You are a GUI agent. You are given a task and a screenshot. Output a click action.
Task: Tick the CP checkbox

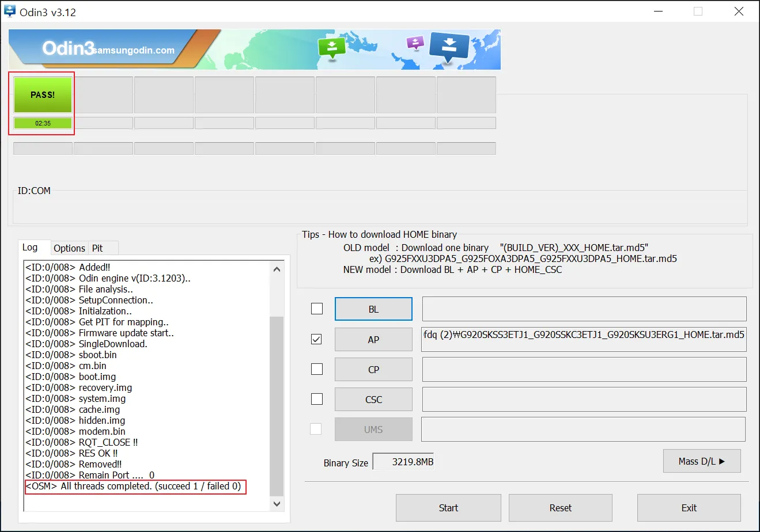coord(317,369)
